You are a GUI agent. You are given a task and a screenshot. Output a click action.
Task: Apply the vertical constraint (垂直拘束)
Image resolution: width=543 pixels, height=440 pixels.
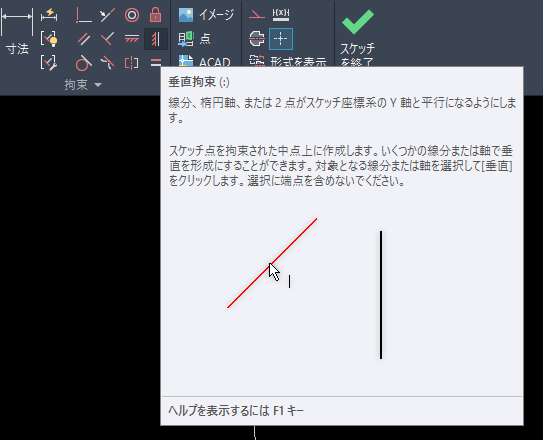coord(156,39)
